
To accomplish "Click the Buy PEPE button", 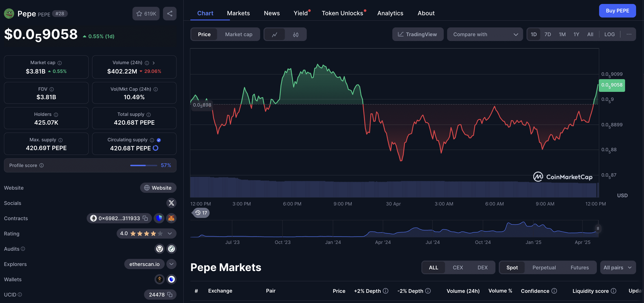I will (x=617, y=11).
